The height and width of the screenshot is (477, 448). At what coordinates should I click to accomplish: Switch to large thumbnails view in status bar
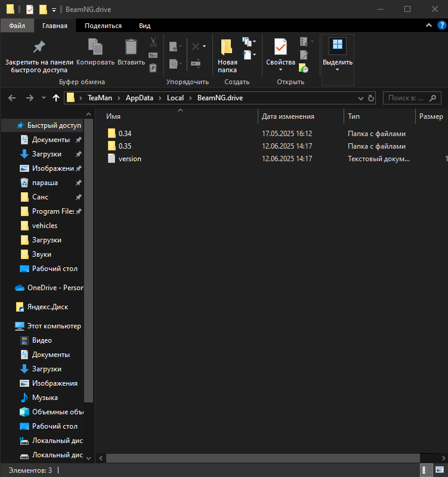[440, 470]
